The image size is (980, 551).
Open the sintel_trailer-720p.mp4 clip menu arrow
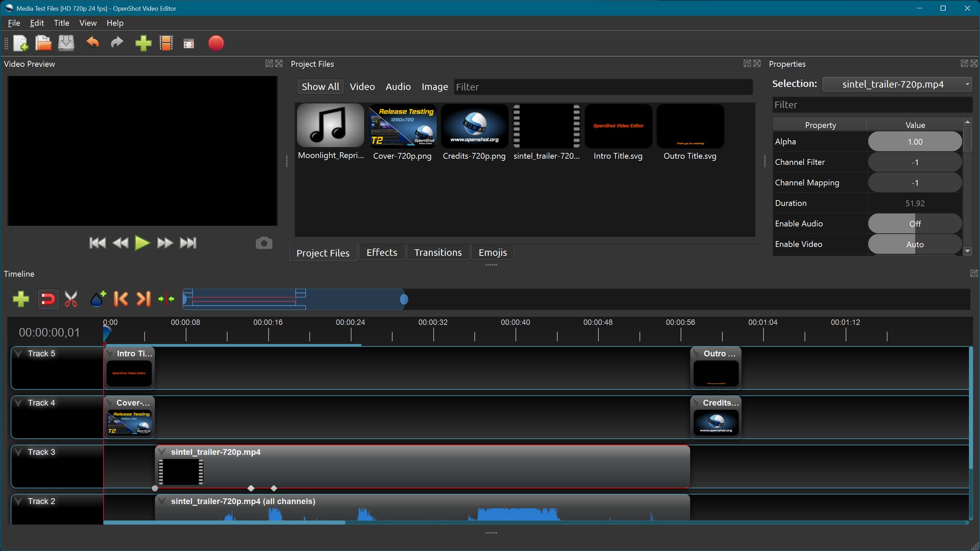click(x=162, y=452)
